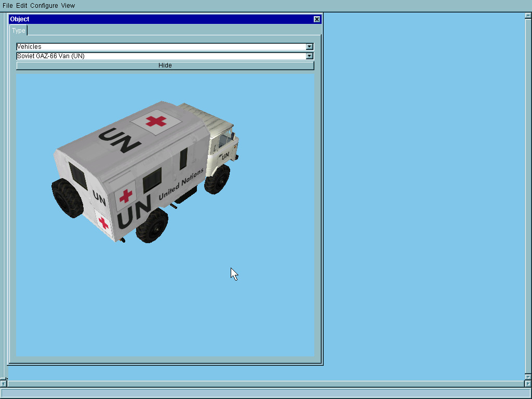Open the View menu
532x399 pixels.
(x=68, y=5)
